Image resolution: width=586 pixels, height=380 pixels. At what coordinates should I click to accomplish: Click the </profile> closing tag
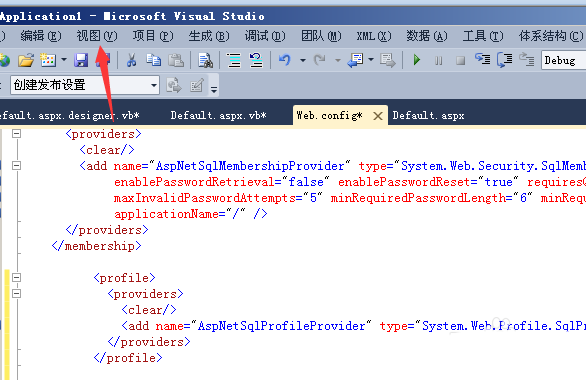click(128, 358)
